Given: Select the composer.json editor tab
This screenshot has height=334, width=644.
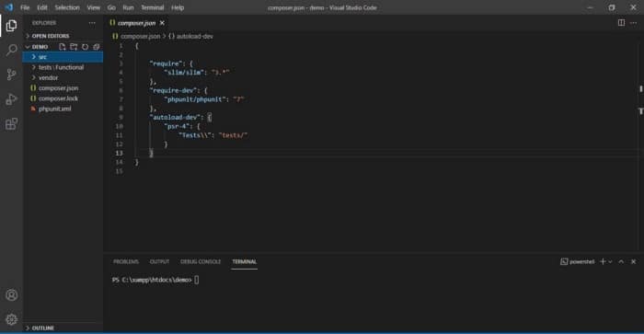Looking at the screenshot, I should [x=137, y=23].
